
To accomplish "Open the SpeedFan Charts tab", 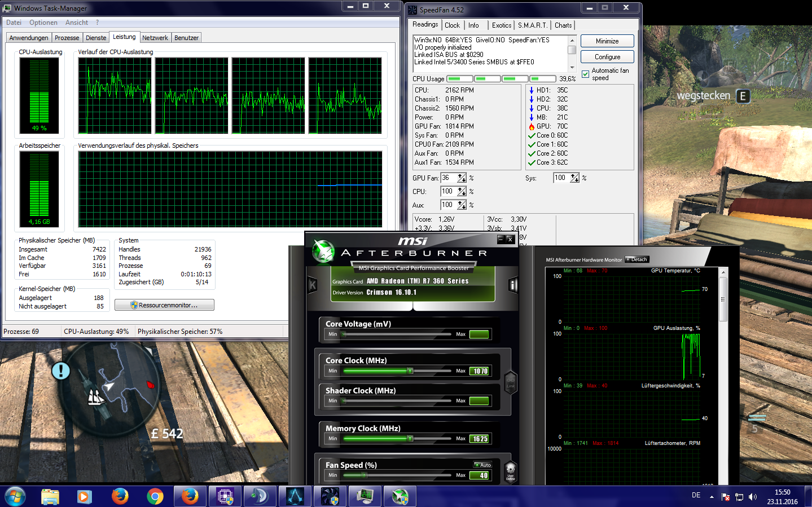I will [x=563, y=25].
